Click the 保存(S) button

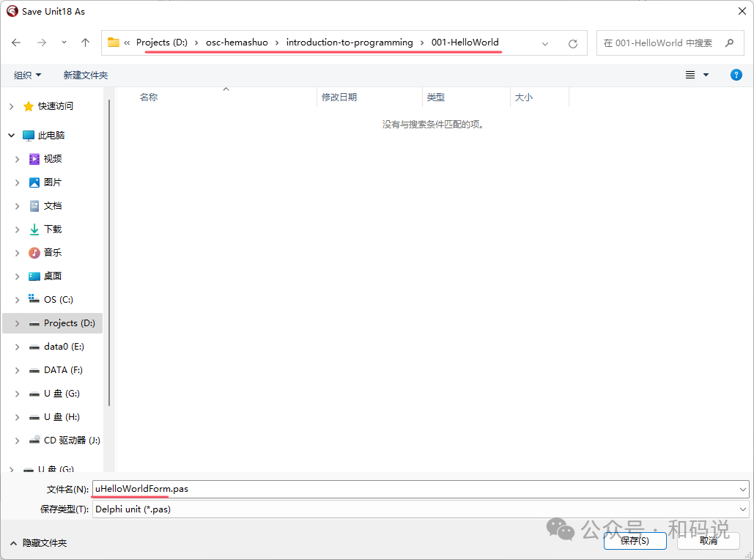coord(635,541)
